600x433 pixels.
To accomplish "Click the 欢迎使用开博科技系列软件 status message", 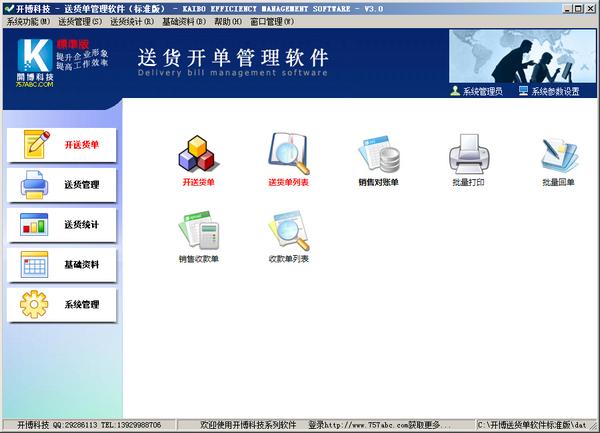I will tap(248, 425).
